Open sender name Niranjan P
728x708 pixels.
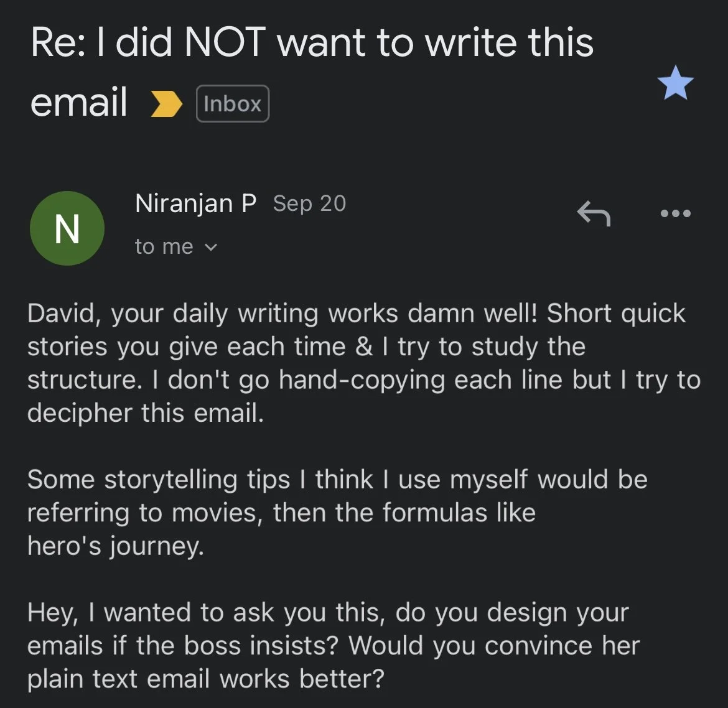(195, 203)
